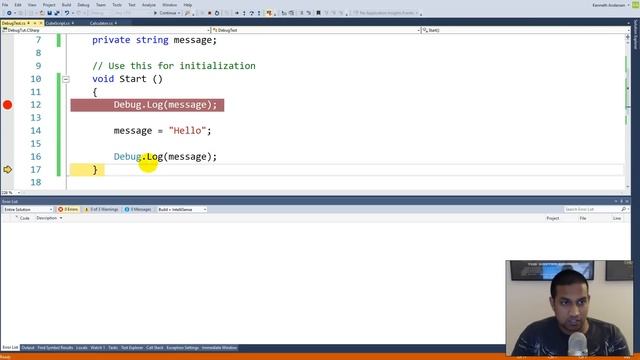The image size is (640, 360).
Task: Click the Save icon in the toolbar
Action: point(49,13)
